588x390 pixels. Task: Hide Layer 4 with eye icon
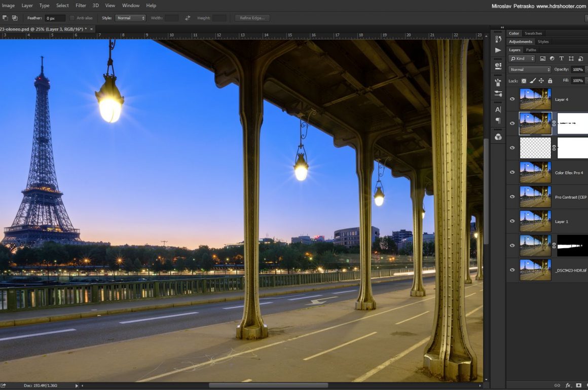pos(512,99)
